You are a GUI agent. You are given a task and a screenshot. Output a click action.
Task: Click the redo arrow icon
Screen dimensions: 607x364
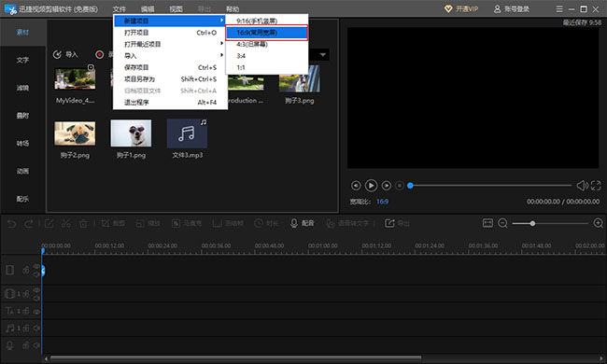[29, 224]
